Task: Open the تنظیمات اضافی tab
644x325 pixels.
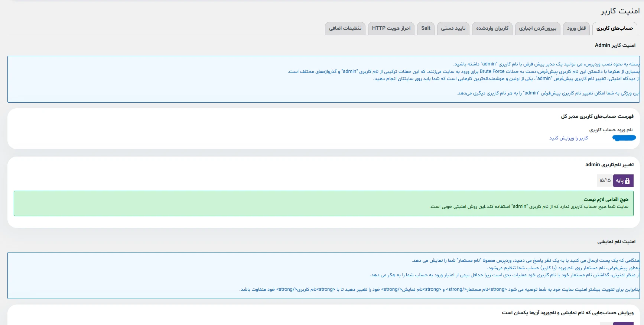Action: coord(345,28)
